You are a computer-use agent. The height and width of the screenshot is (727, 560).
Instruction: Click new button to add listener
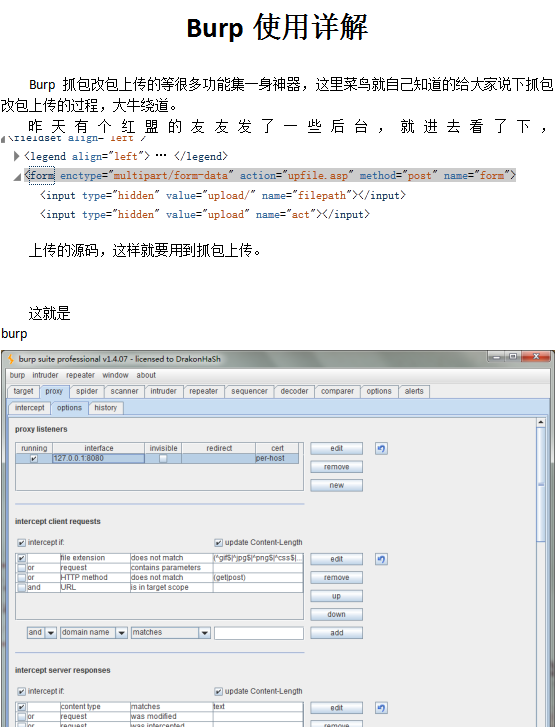click(x=337, y=485)
